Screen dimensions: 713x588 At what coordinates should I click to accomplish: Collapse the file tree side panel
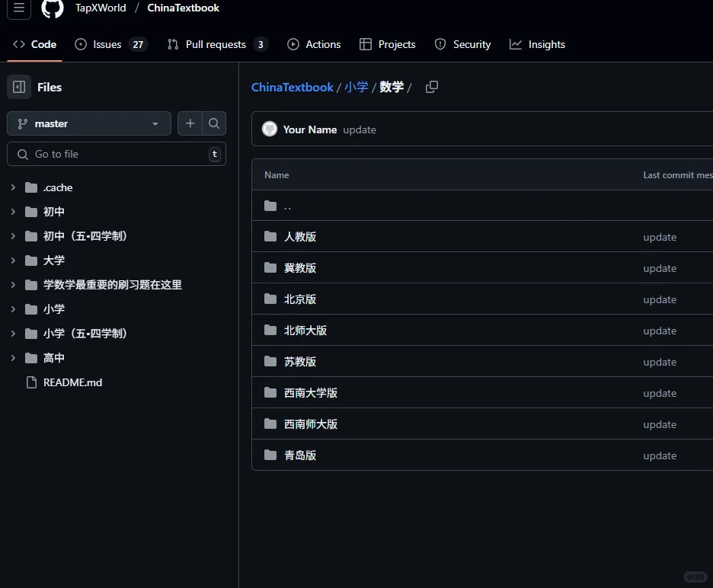click(x=19, y=87)
